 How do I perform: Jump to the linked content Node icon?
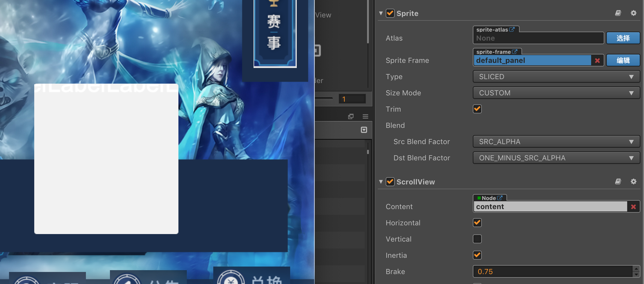(x=500, y=198)
